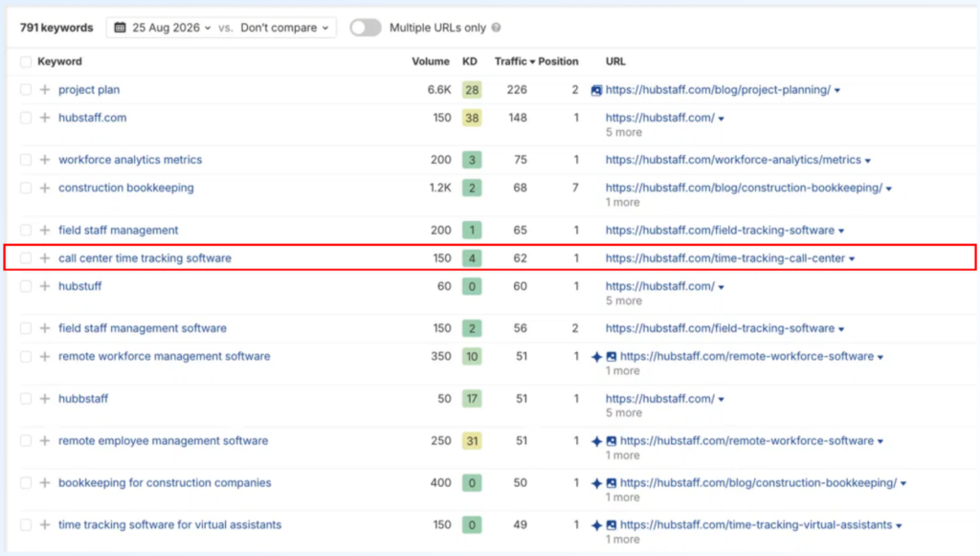Screen dimensions: 980x556
Task: Click plus icon for hubstuff keyword
Action: (44, 286)
